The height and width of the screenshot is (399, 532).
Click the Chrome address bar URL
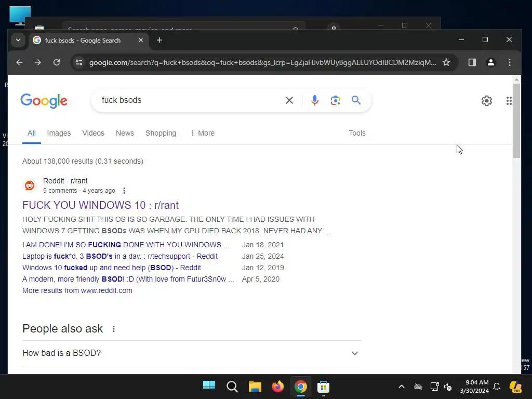262,62
